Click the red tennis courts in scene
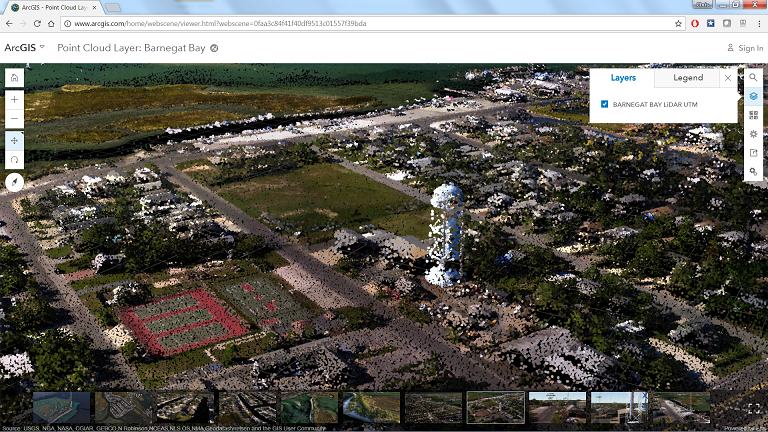Viewport: 768px width, 432px height. (182, 321)
